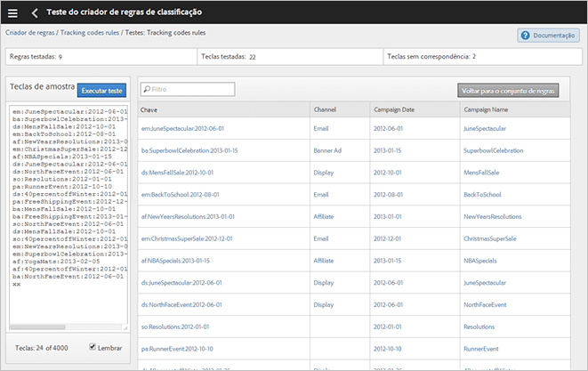This screenshot has width=588, height=371.
Task: Select key em:BackToSchool:2012-08-01 in the table
Action: pyautogui.click(x=180, y=194)
